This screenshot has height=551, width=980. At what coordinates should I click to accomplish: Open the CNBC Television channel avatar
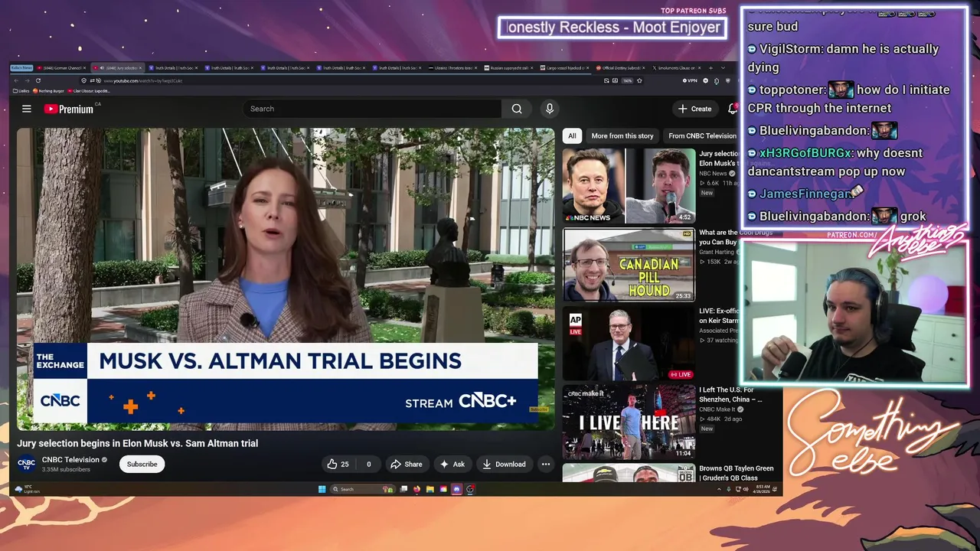(27, 464)
